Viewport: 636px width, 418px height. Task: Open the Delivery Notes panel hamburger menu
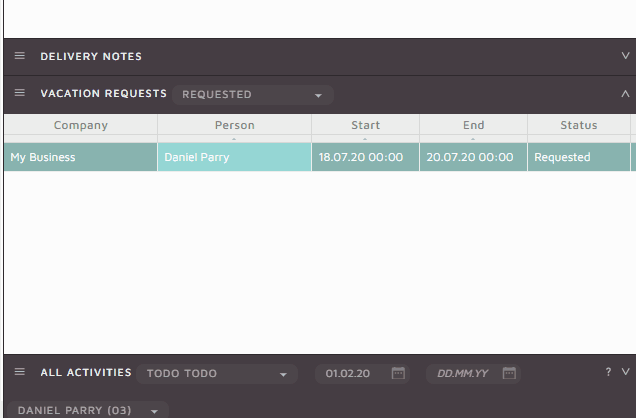19,56
